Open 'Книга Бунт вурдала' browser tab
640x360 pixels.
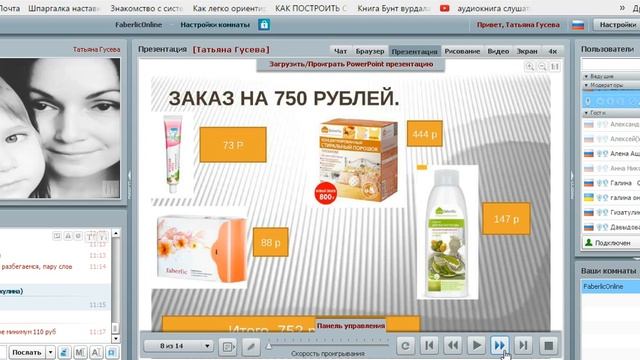click(393, 8)
